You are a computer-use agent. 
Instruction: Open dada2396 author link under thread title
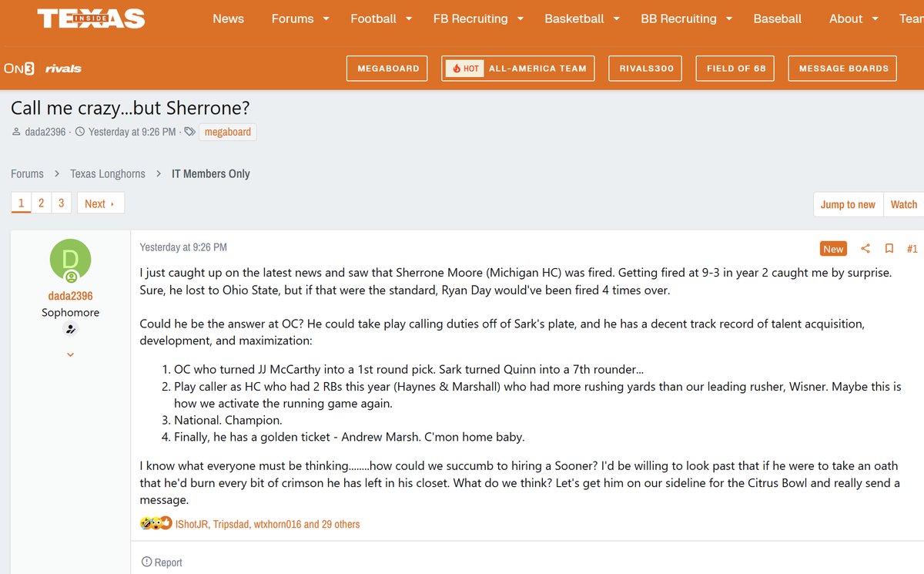click(x=46, y=132)
